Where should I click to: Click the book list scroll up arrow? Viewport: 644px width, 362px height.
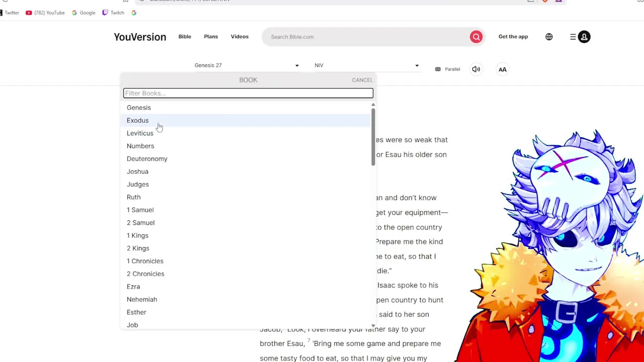[373, 105]
